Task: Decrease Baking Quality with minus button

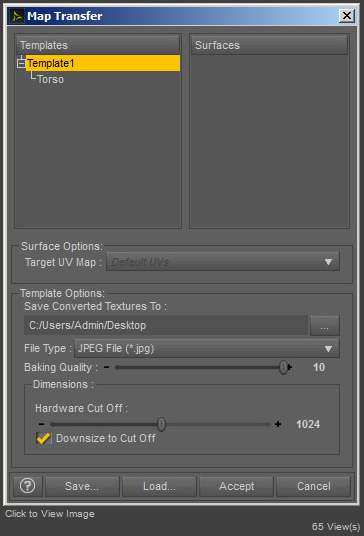Action: click(x=107, y=367)
